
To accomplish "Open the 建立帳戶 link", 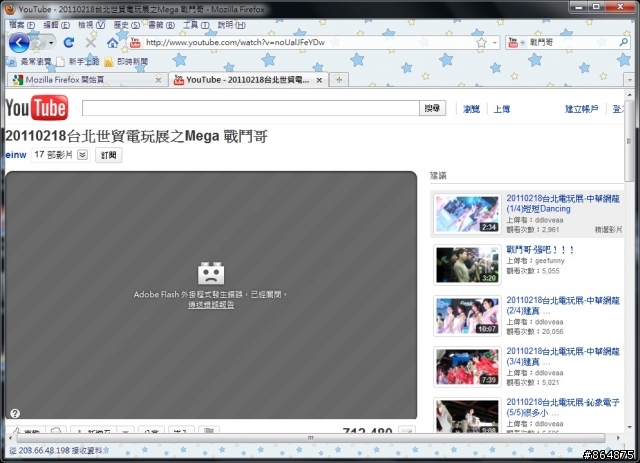I will (582, 109).
